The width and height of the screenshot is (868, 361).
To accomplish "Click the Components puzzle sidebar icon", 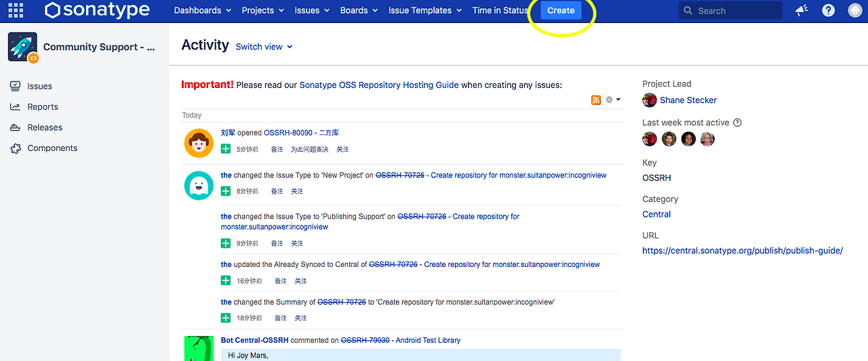I will pos(15,148).
